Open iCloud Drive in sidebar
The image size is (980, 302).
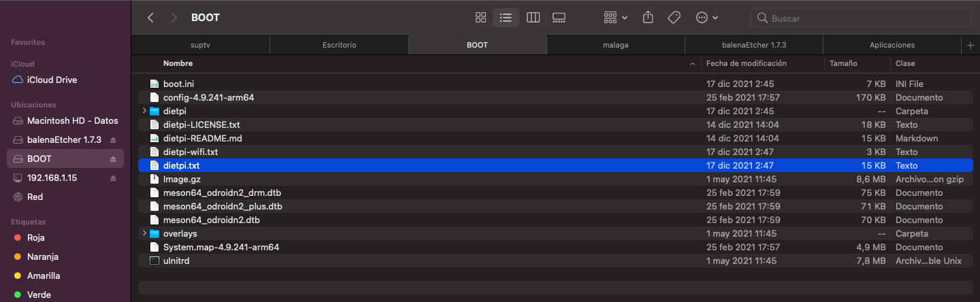(52, 80)
